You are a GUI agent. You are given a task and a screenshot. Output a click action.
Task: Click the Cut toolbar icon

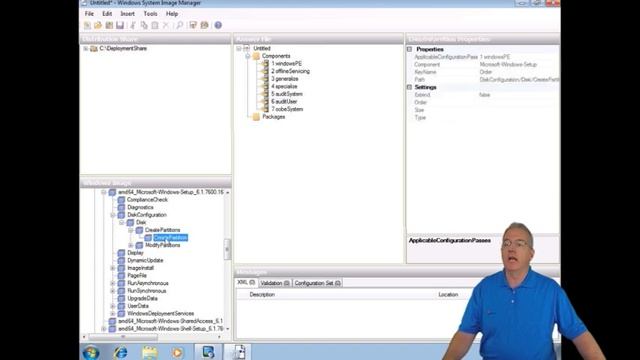(133, 25)
